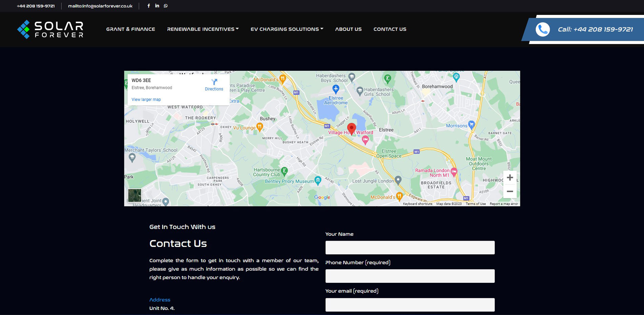Screen dimensions: 644x315
Task: Go to the About Us page
Action: pyautogui.click(x=348, y=29)
